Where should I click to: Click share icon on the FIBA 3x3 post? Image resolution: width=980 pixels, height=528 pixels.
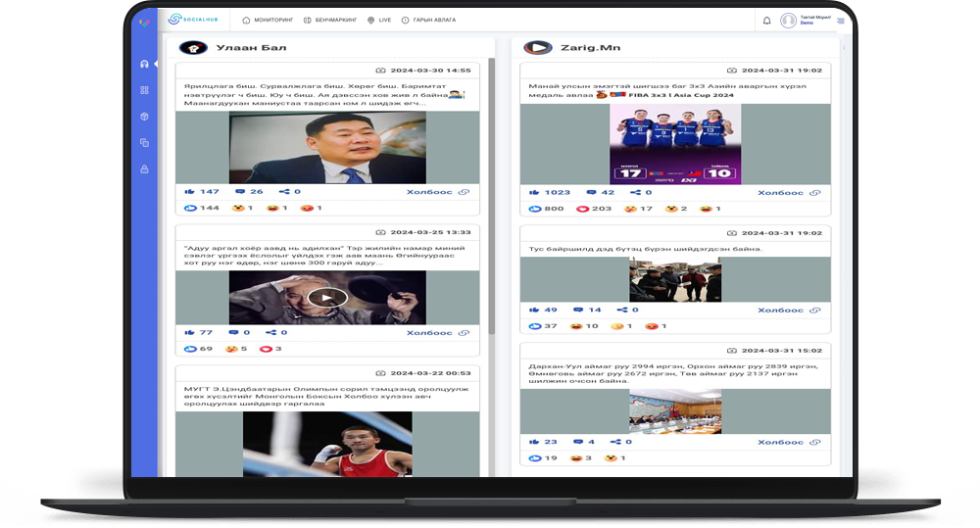635,193
